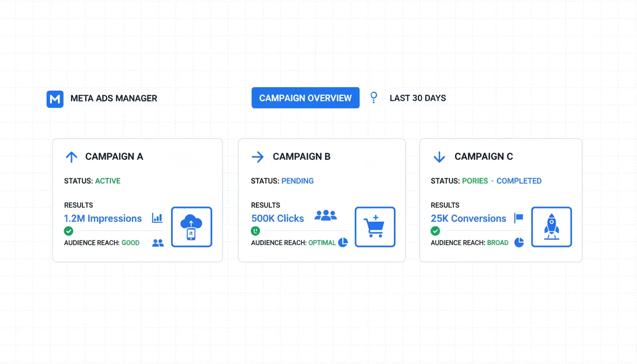The height and width of the screenshot is (364, 637).
Task: Expand Campaign B using the right arrow
Action: [258, 157]
